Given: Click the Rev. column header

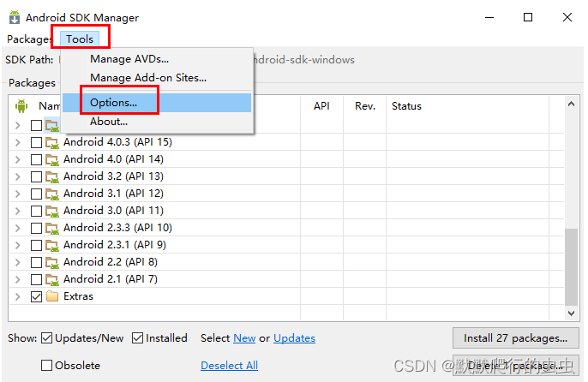Looking at the screenshot, I should (365, 106).
